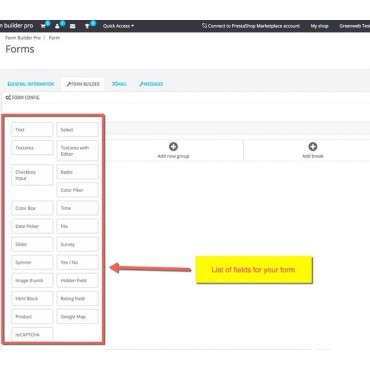This screenshot has height=370, width=370.
Task: Open the Quick Access dropdown
Action: point(118,26)
